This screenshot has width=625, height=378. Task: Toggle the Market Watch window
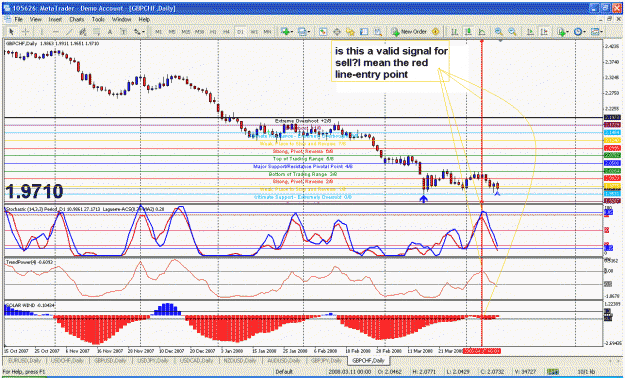click(323, 32)
